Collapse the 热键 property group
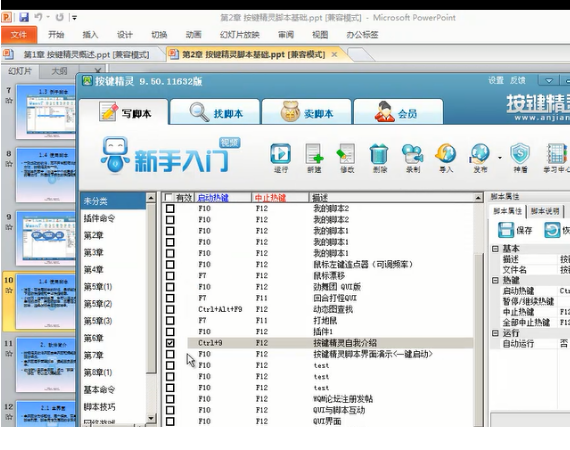The image size is (570, 450). tap(495, 280)
